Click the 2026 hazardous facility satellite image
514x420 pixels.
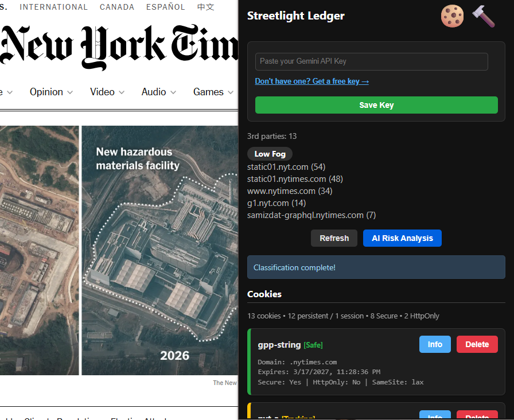click(160, 250)
